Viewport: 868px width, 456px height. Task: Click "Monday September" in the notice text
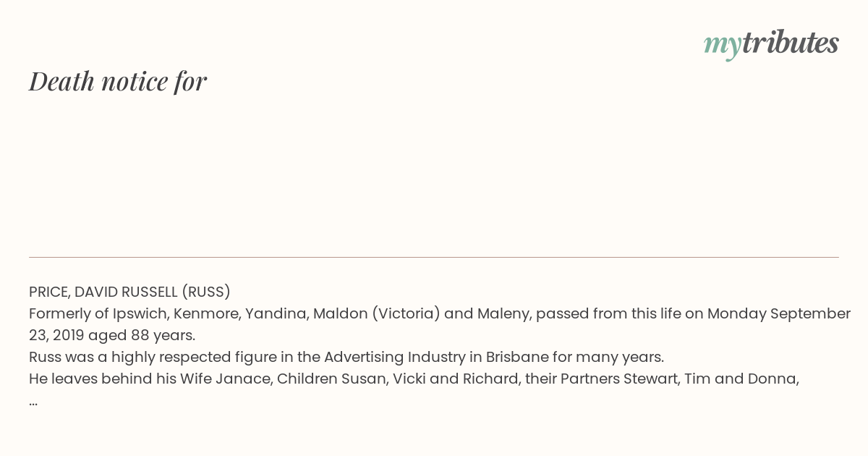tap(779, 313)
